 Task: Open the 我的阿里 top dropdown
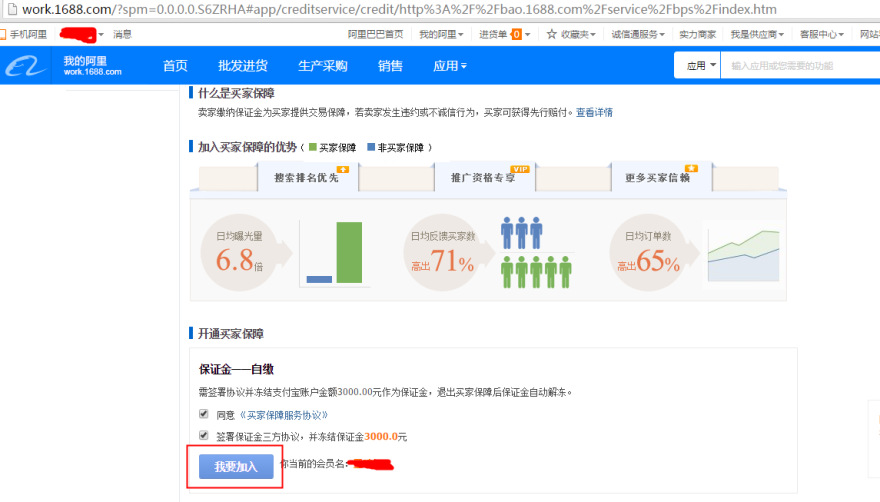[x=441, y=34]
